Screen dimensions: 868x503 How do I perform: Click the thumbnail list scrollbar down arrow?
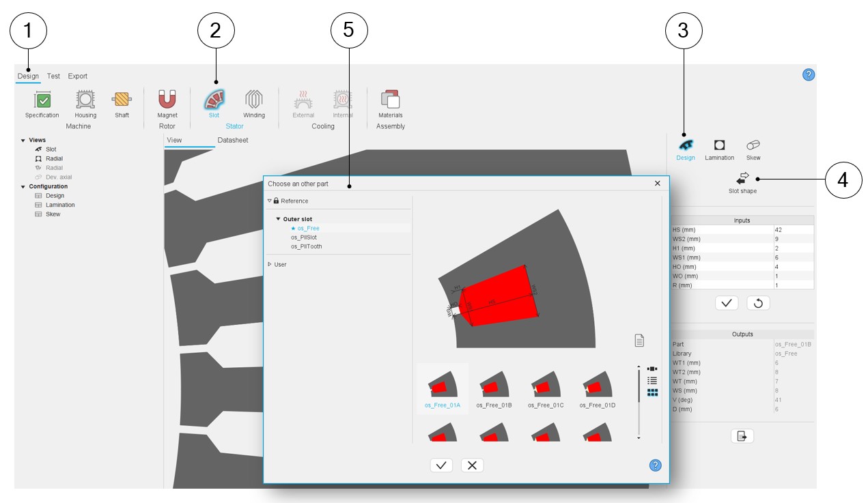click(x=639, y=438)
